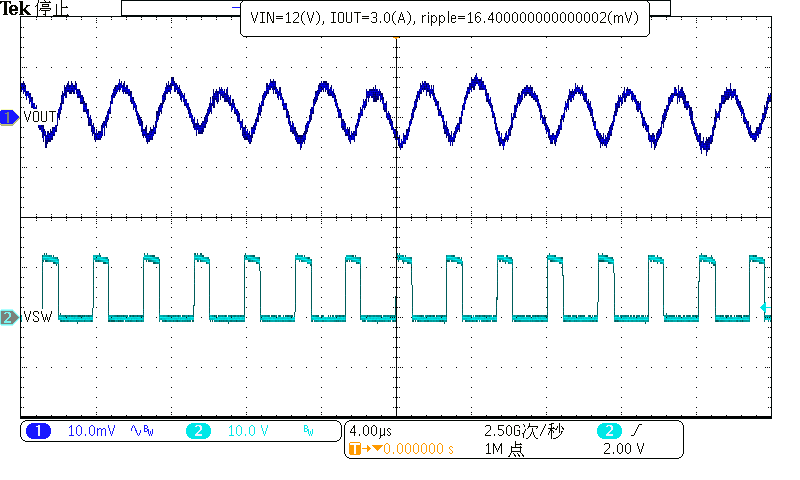The image size is (800, 480).
Task: Select the 10.0 V channel 2 scale
Action: click(x=250, y=431)
